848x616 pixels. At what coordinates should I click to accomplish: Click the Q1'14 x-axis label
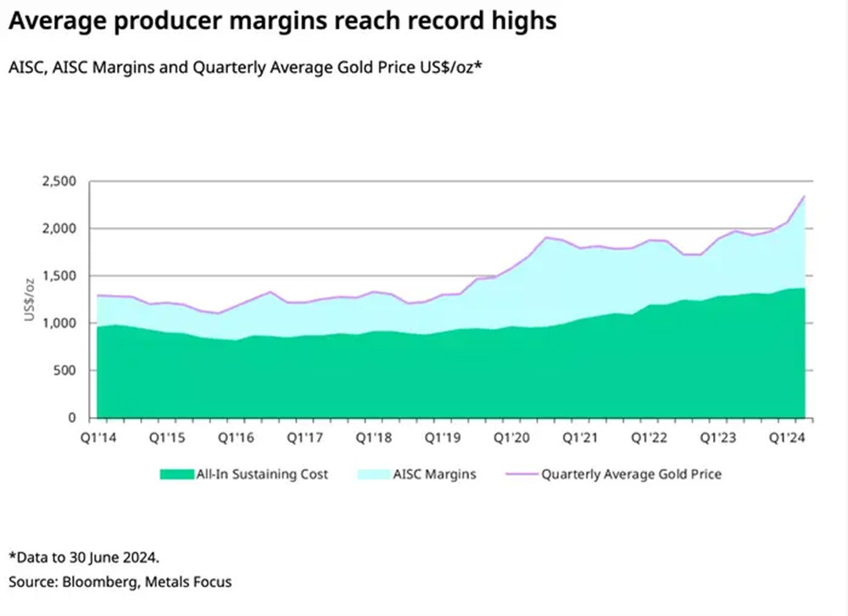click(x=96, y=438)
